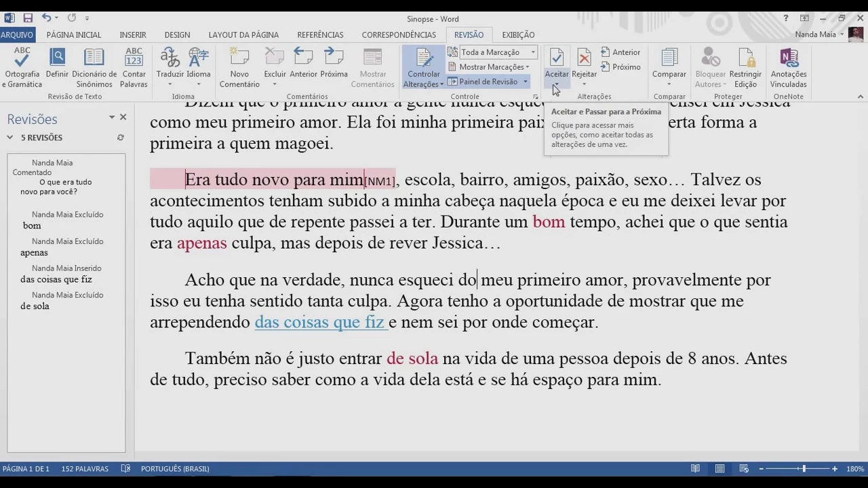868x488 pixels.
Task: Open Toda a Marcação combo box
Action: point(498,52)
